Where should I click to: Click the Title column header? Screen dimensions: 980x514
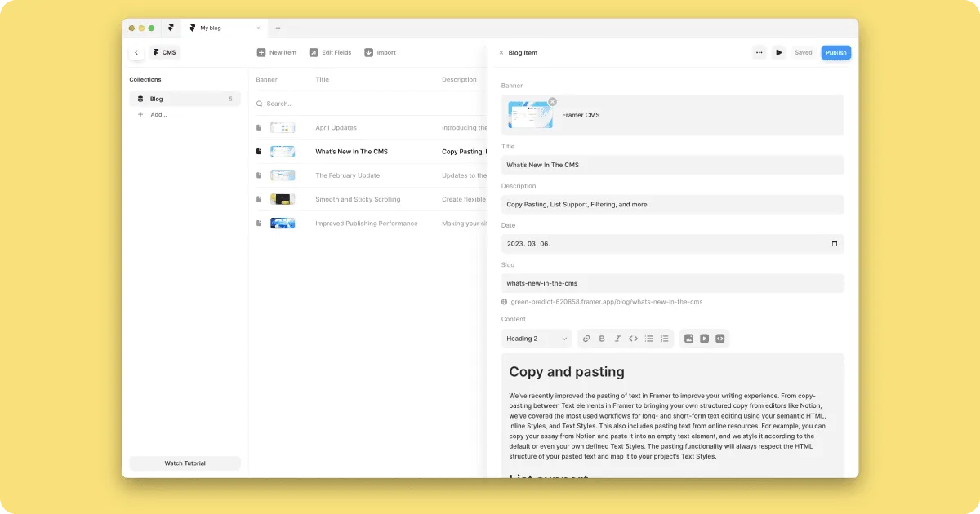[x=323, y=80]
